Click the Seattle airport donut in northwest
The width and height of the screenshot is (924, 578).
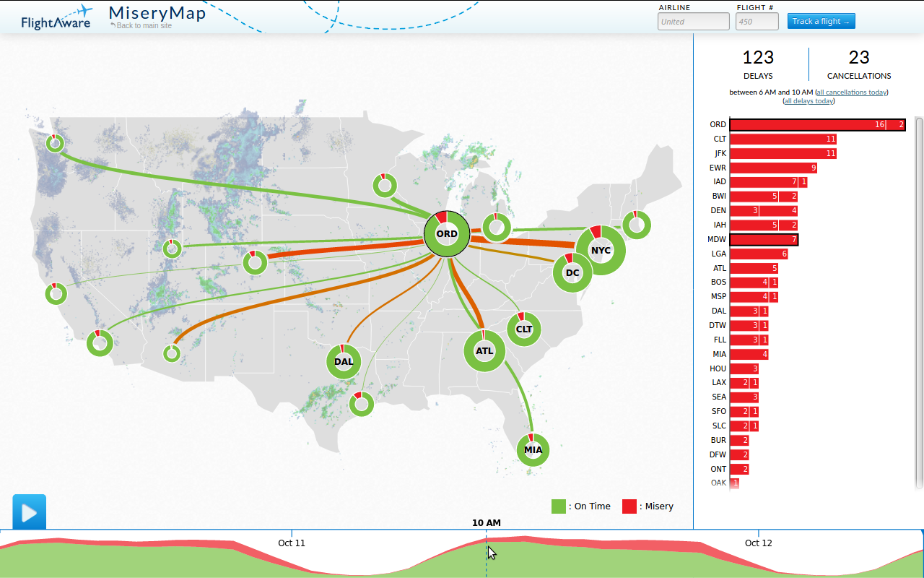(55, 143)
